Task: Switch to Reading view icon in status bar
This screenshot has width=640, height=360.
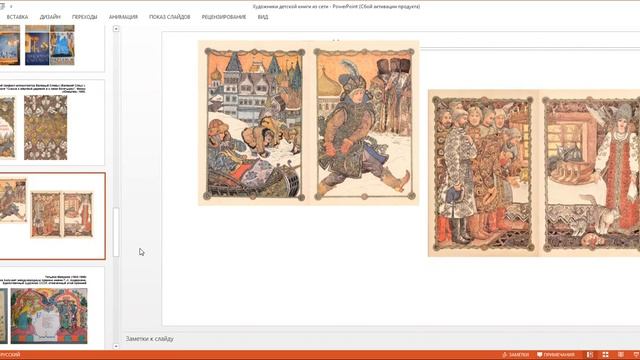Action: click(x=621, y=355)
